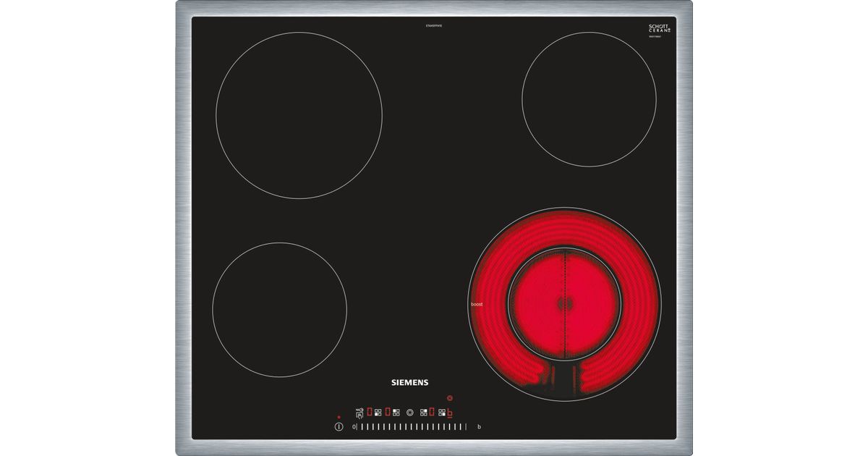Tap the red circular indicator above the display

coord(450,397)
